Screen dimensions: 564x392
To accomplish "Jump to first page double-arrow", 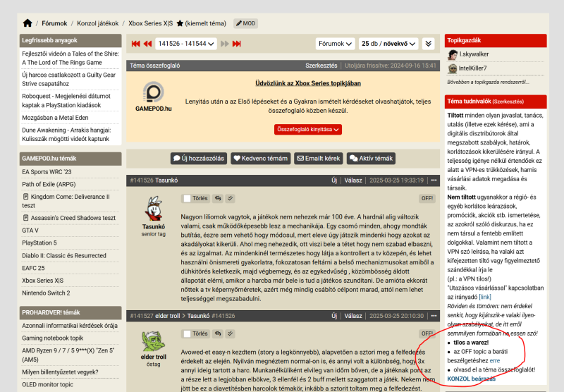I will 135,44.
